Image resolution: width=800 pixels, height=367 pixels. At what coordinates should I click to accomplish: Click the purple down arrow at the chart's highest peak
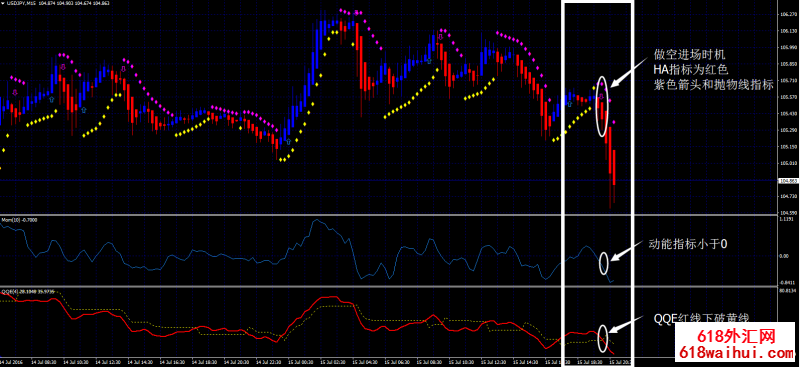point(358,13)
